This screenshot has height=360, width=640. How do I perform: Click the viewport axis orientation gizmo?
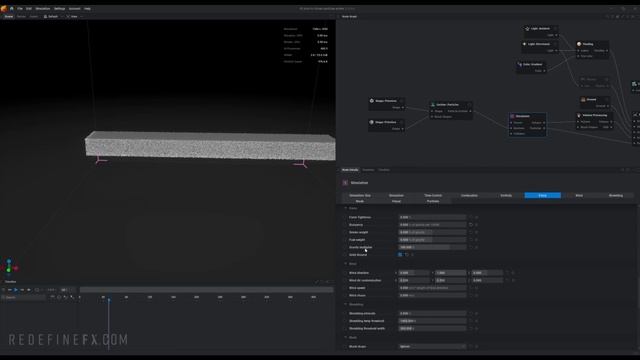pyautogui.click(x=9, y=267)
